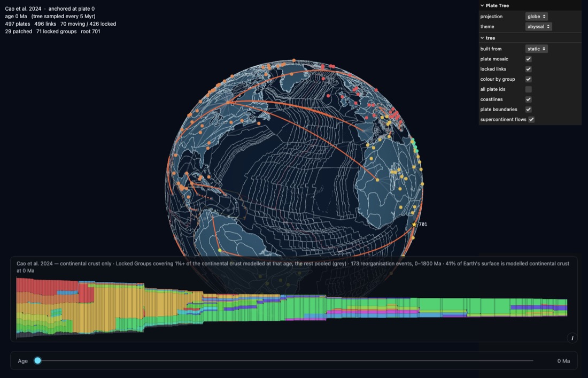The height and width of the screenshot is (378, 588).
Task: Open the built from dropdown showing static
Action: (536, 49)
